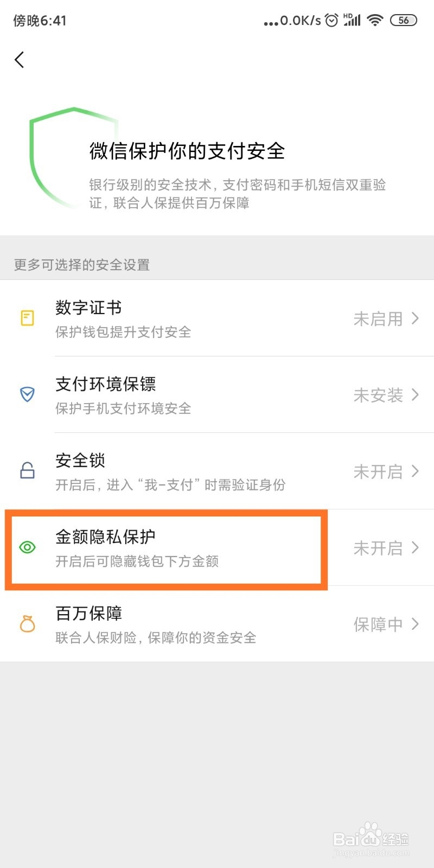Expand chevron next to 未启用
This screenshot has width=434, height=868.
pos(415,318)
